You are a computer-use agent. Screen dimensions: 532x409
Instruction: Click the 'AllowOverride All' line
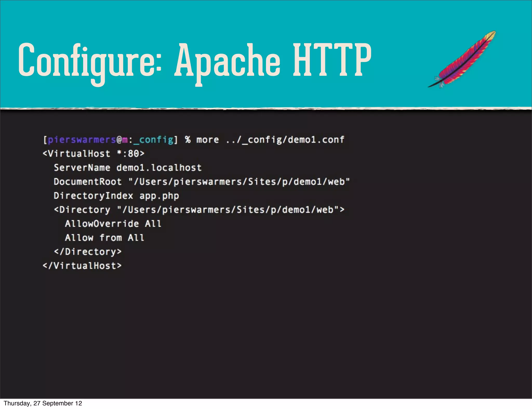[x=113, y=224]
